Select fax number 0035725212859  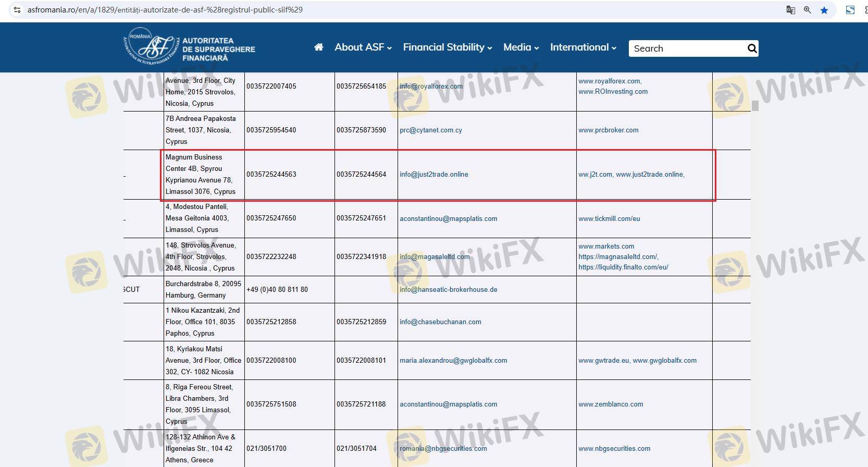pos(362,322)
